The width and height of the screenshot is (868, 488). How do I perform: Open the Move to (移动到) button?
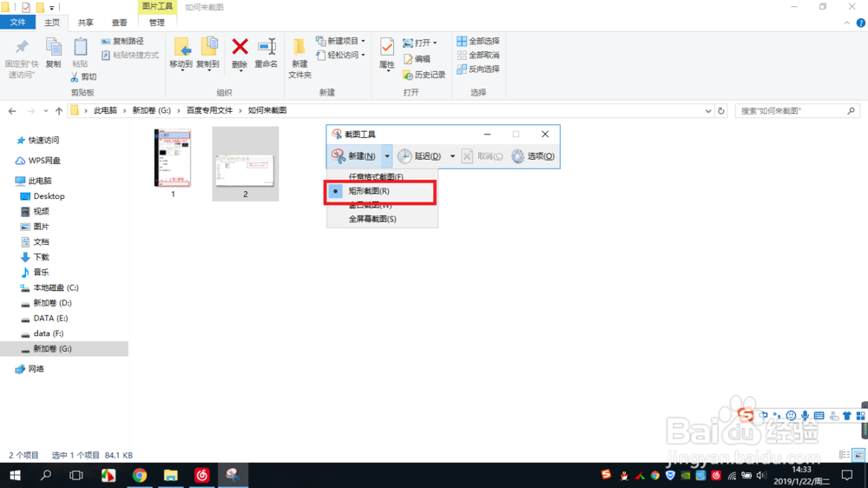pyautogui.click(x=181, y=53)
